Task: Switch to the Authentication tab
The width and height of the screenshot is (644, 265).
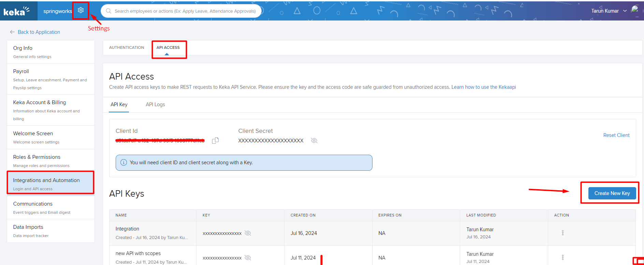Action: 127,47
